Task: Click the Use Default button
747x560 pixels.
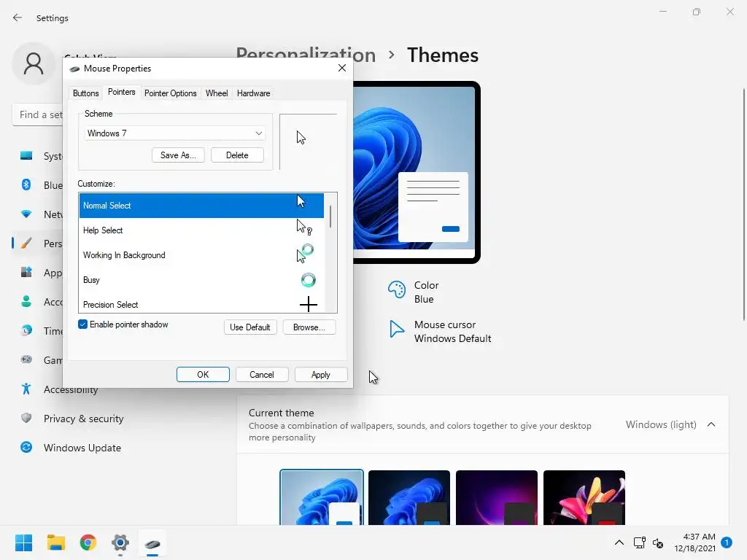Action: 250,327
